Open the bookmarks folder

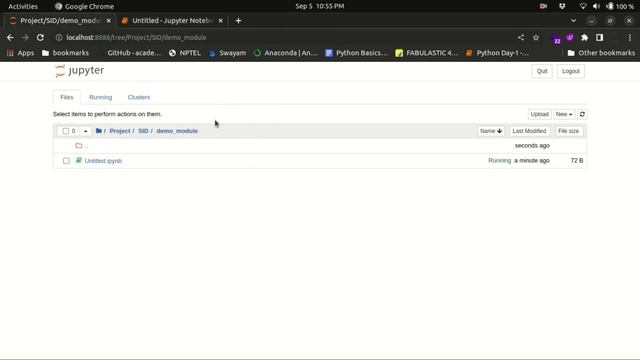pos(65,53)
